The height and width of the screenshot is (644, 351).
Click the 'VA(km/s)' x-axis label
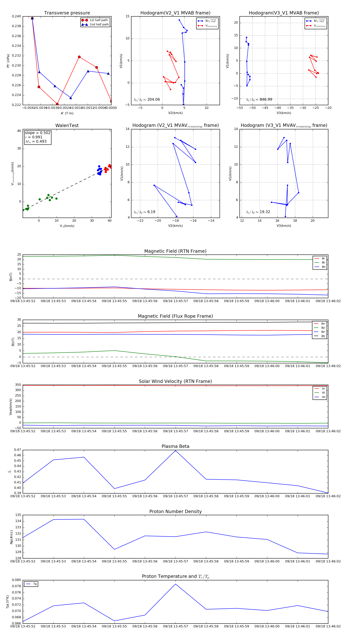[x=67, y=226]
